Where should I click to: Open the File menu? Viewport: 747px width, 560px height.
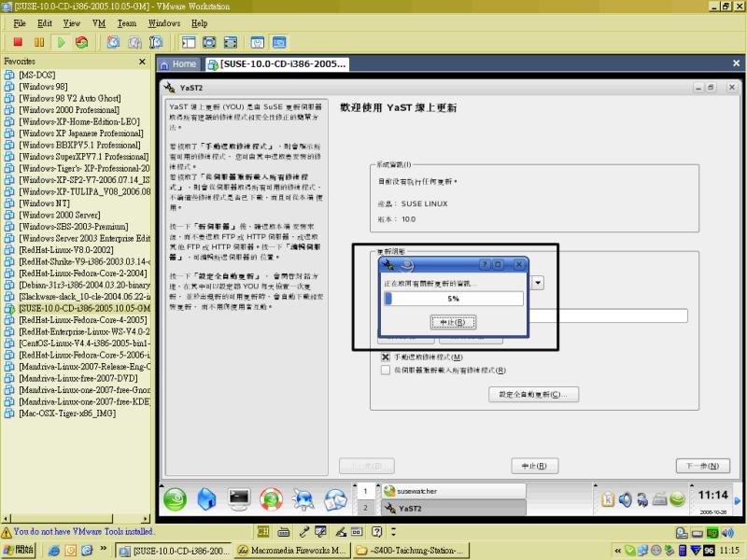20,23
